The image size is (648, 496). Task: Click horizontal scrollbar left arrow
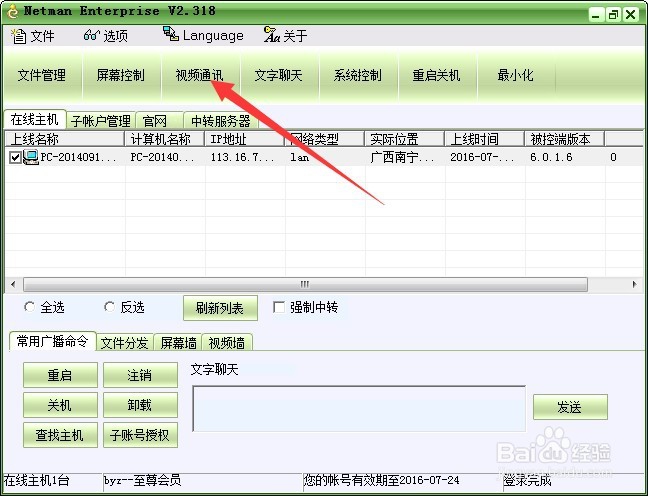[13, 284]
